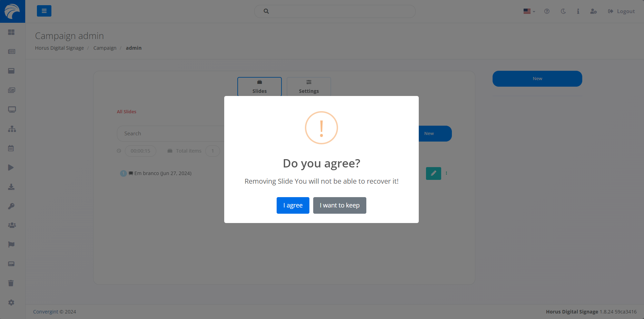The image size is (644, 319).
Task: Open the calendar schedule icon in sidebar
Action: click(x=11, y=148)
